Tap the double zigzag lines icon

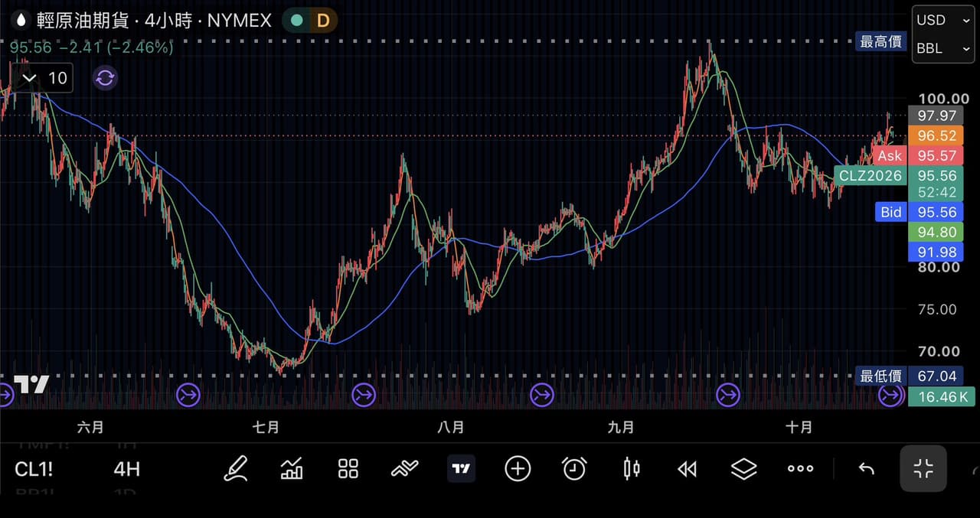pos(404,468)
